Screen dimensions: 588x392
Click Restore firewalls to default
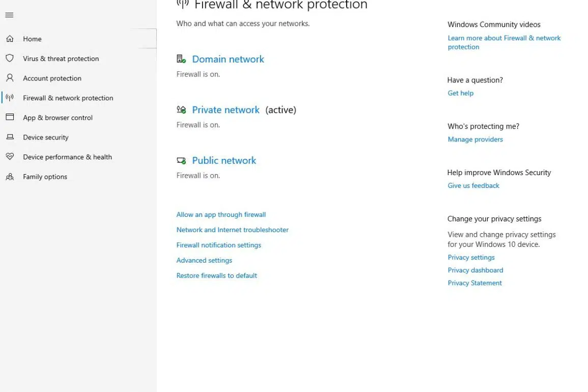point(217,275)
